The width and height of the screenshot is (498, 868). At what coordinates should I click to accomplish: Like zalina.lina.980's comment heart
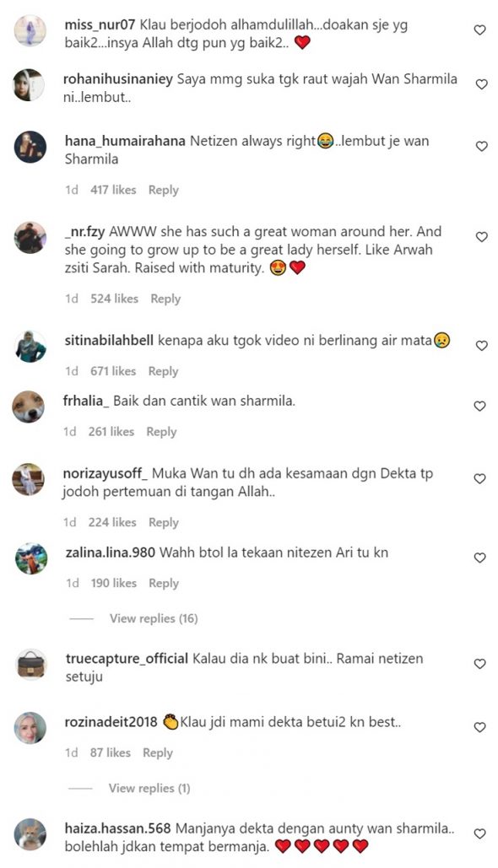click(x=480, y=558)
